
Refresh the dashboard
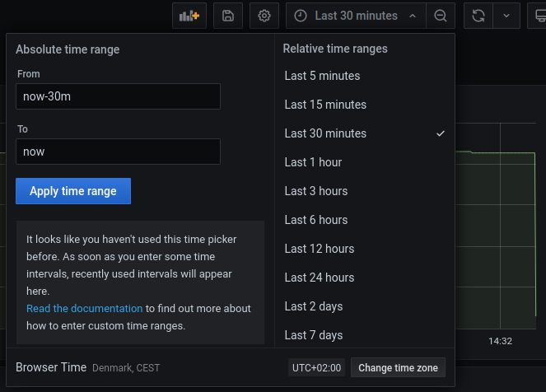tap(478, 16)
